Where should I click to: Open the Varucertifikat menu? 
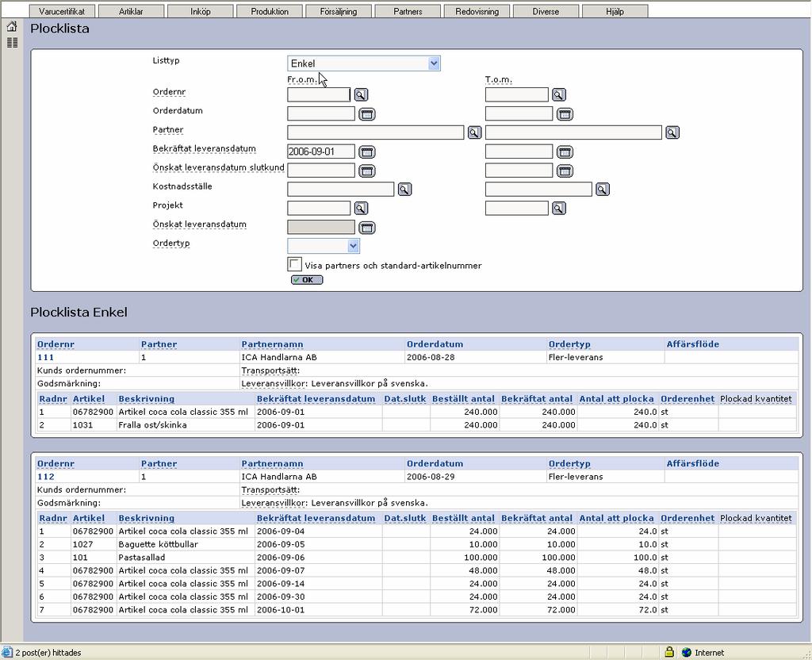click(62, 11)
